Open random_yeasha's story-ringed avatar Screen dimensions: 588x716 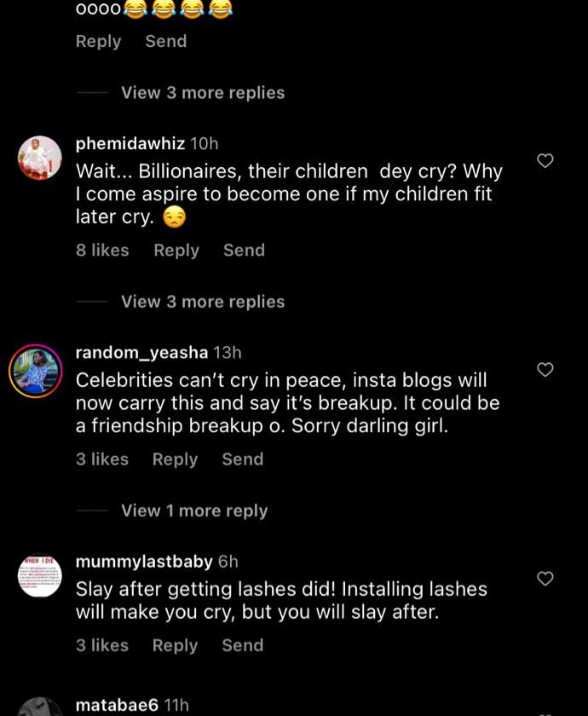(x=36, y=371)
